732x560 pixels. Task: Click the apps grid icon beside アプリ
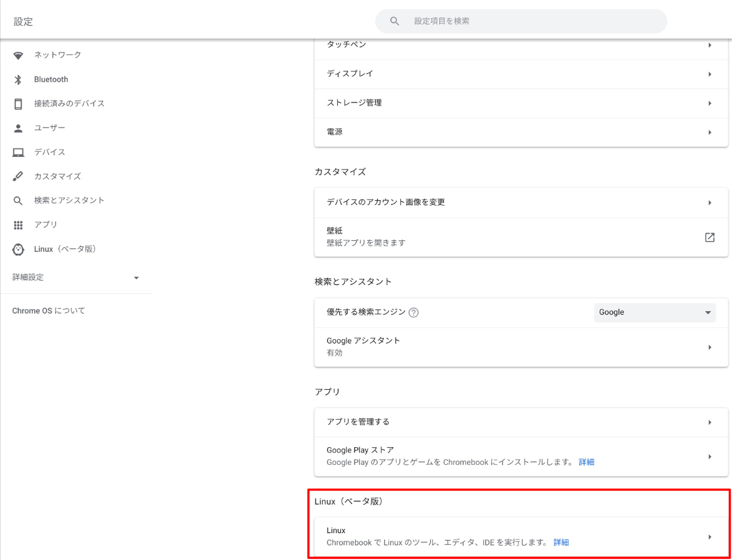click(18, 225)
